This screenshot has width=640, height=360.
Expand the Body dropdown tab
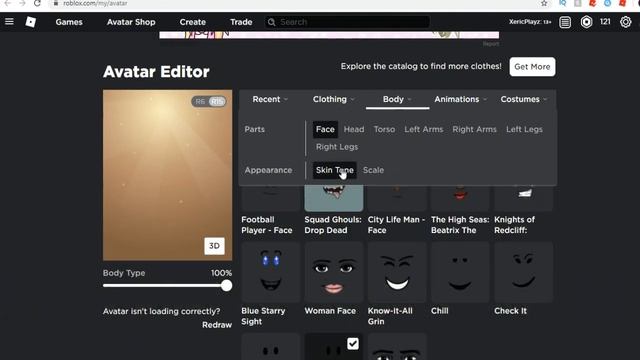[397, 99]
